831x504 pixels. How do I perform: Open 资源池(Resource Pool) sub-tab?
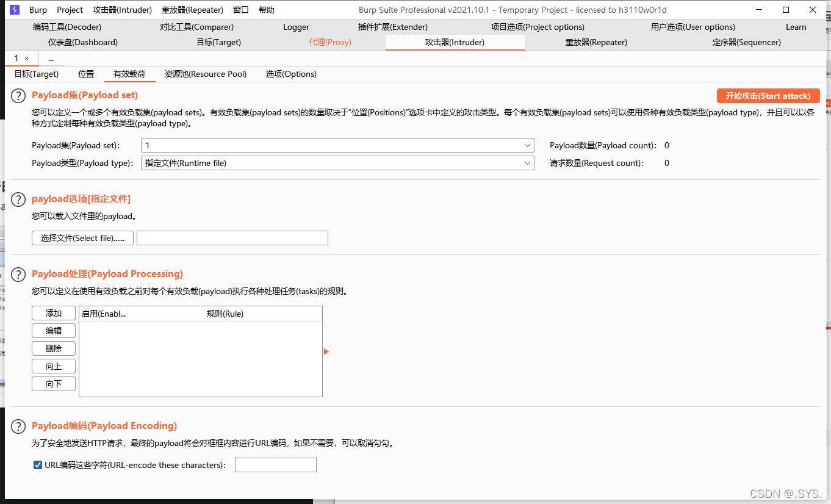click(206, 74)
